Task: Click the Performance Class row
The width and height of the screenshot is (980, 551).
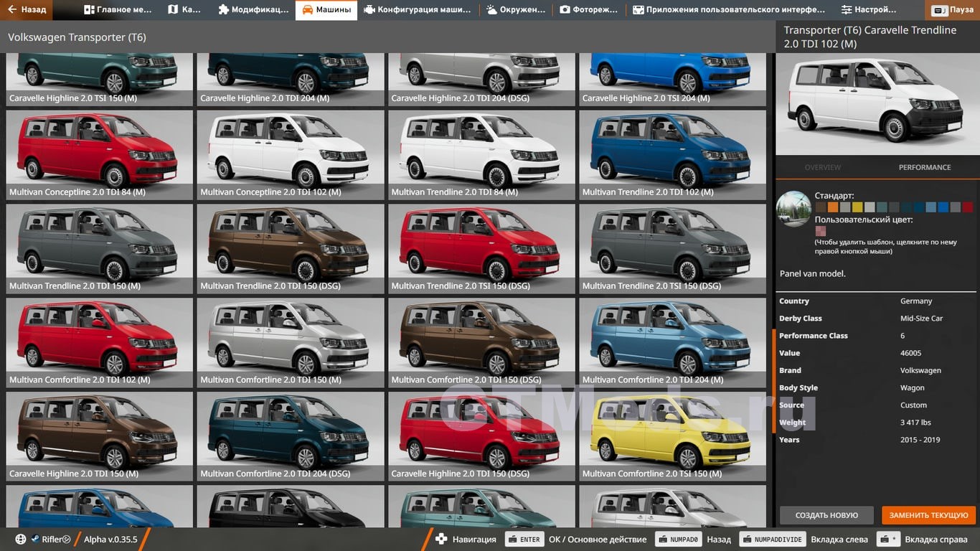Action: 876,336
